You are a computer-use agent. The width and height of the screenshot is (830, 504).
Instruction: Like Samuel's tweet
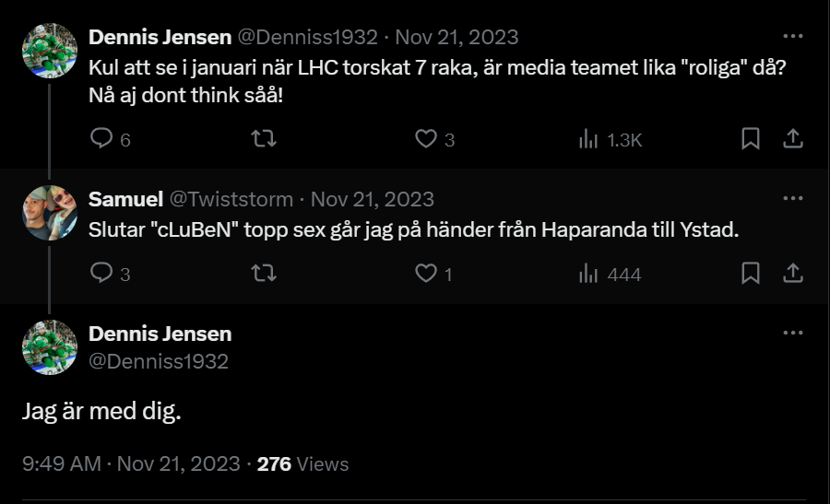(x=425, y=274)
